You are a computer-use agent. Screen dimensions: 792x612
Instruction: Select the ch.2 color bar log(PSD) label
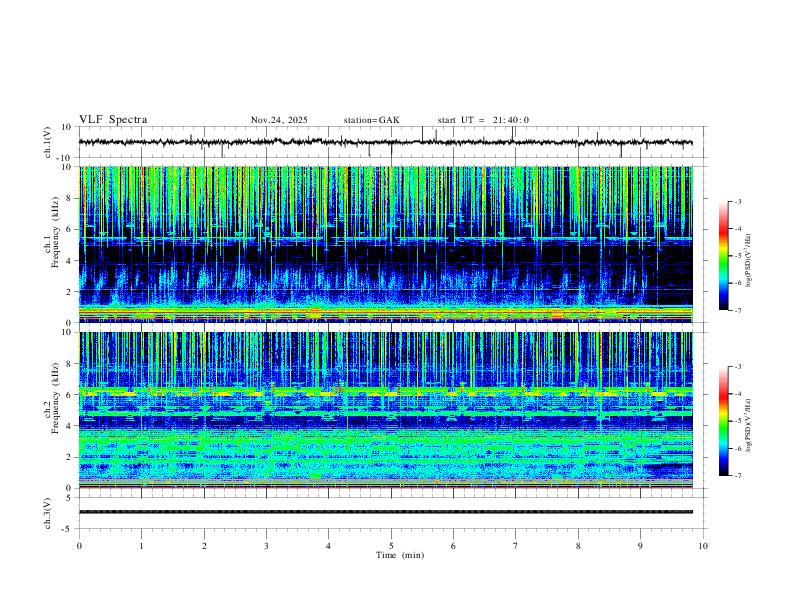(749, 425)
